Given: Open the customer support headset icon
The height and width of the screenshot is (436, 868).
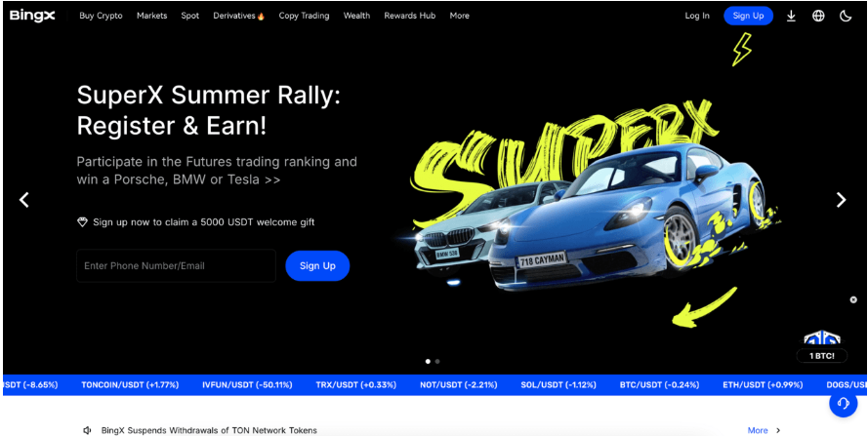Looking at the screenshot, I should pyautogui.click(x=844, y=405).
